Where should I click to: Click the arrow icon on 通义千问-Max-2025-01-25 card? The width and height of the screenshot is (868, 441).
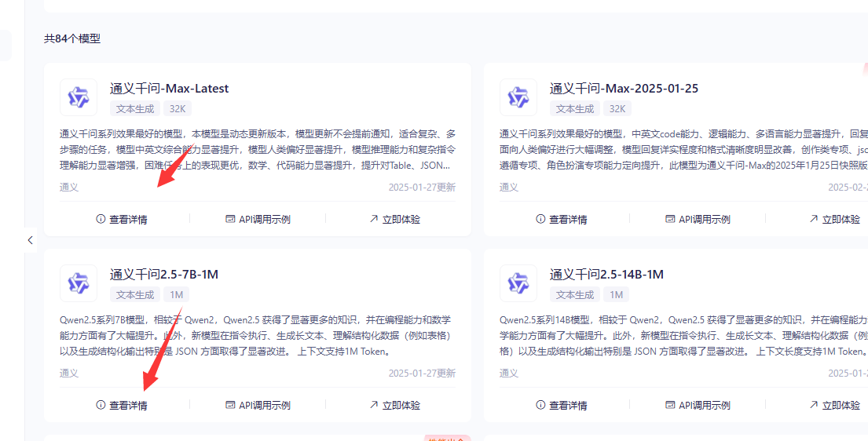coord(813,219)
